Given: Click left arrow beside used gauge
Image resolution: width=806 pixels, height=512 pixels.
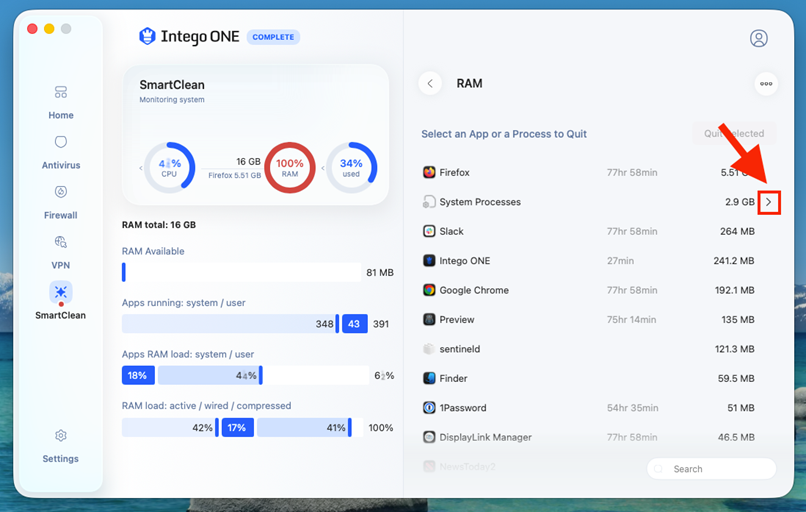Looking at the screenshot, I should point(323,168).
